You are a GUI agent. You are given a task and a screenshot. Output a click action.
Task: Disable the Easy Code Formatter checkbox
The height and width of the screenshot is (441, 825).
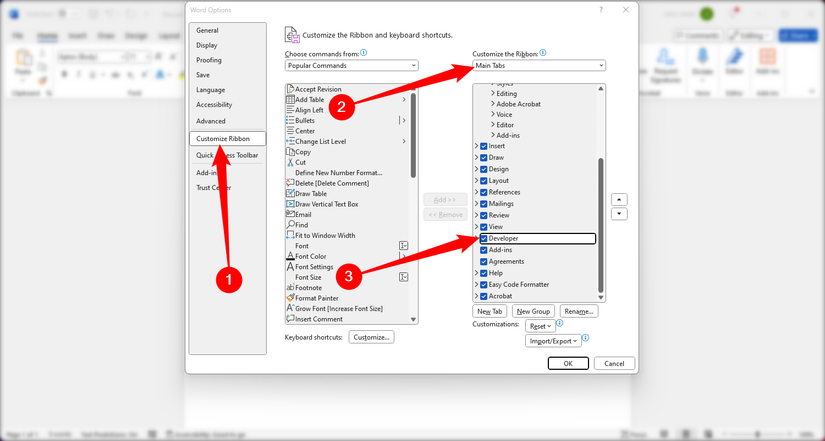484,285
